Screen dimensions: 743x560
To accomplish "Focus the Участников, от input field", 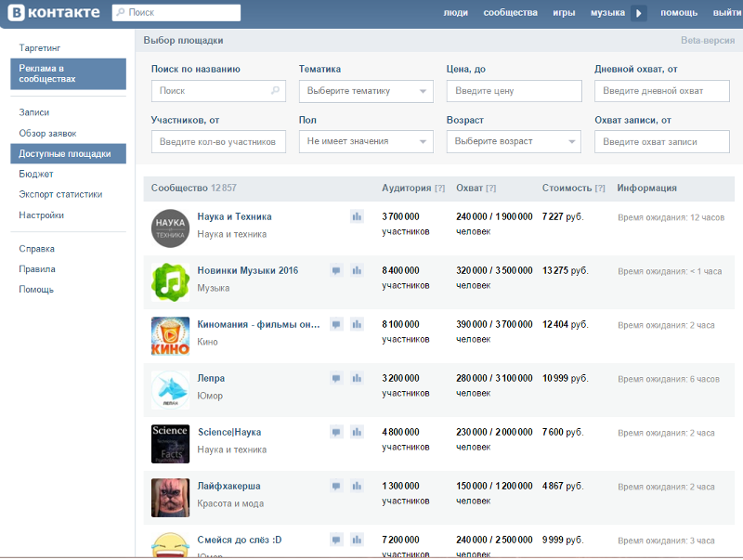I will pos(218,142).
